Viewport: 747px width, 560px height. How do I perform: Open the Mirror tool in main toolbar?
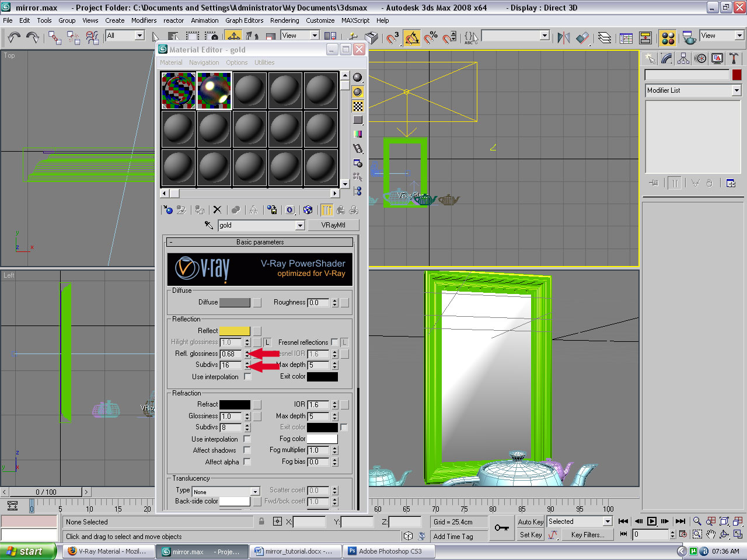[564, 38]
